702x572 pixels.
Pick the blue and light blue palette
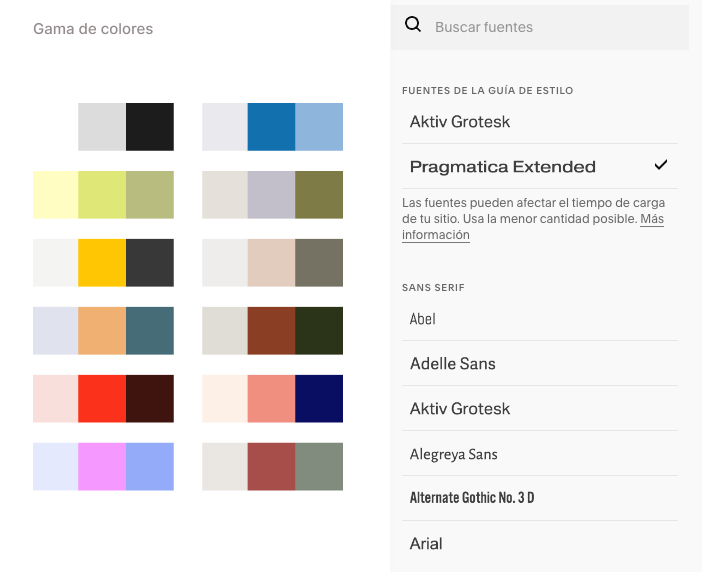pyautogui.click(x=273, y=127)
